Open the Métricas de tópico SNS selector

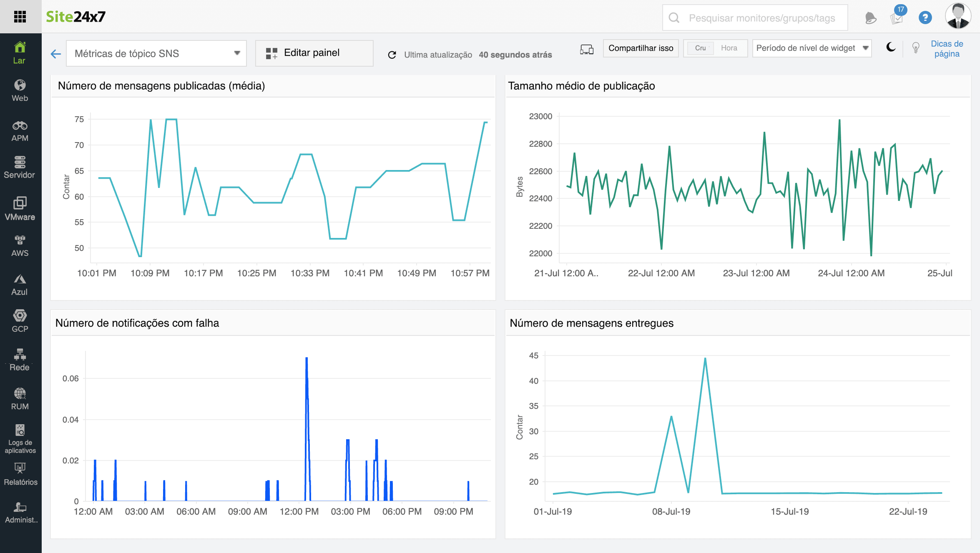tap(156, 53)
